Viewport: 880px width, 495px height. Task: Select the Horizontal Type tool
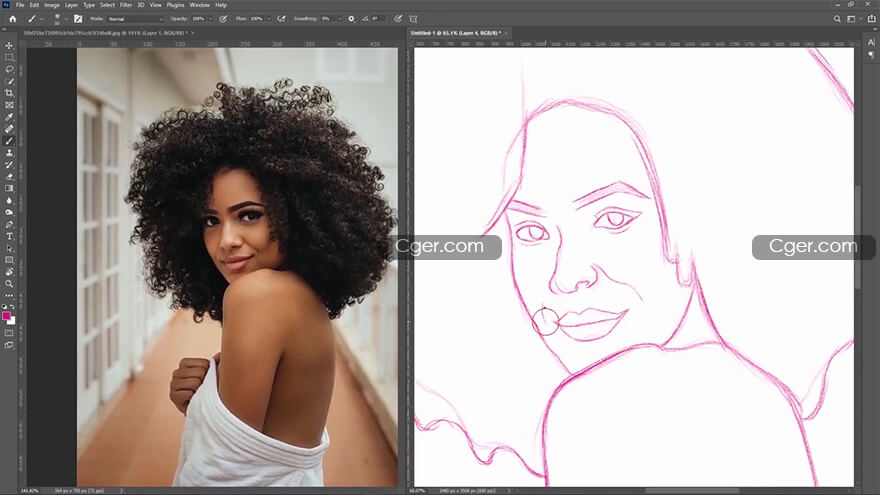tap(9, 236)
